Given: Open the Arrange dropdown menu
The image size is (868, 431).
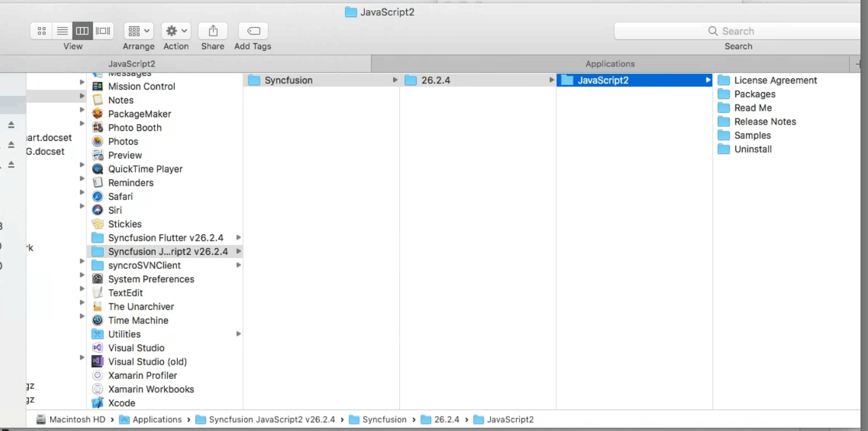Looking at the screenshot, I should tap(138, 30).
